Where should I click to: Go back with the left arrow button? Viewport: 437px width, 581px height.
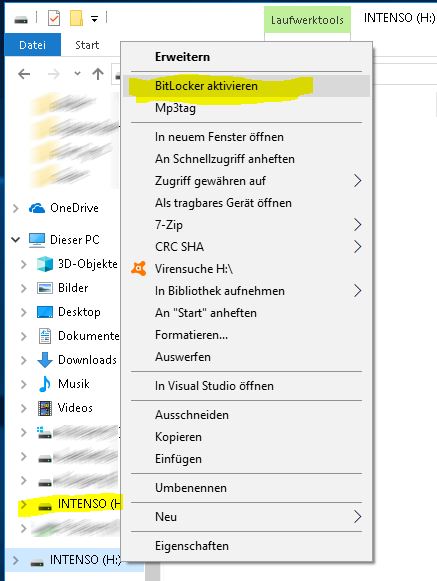pyautogui.click(x=24, y=74)
